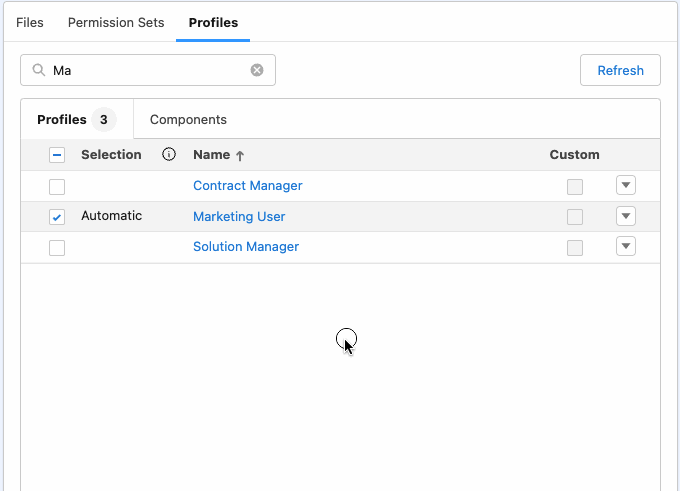Check the Solution Manager row checkbox
The image size is (680, 491).
57,248
